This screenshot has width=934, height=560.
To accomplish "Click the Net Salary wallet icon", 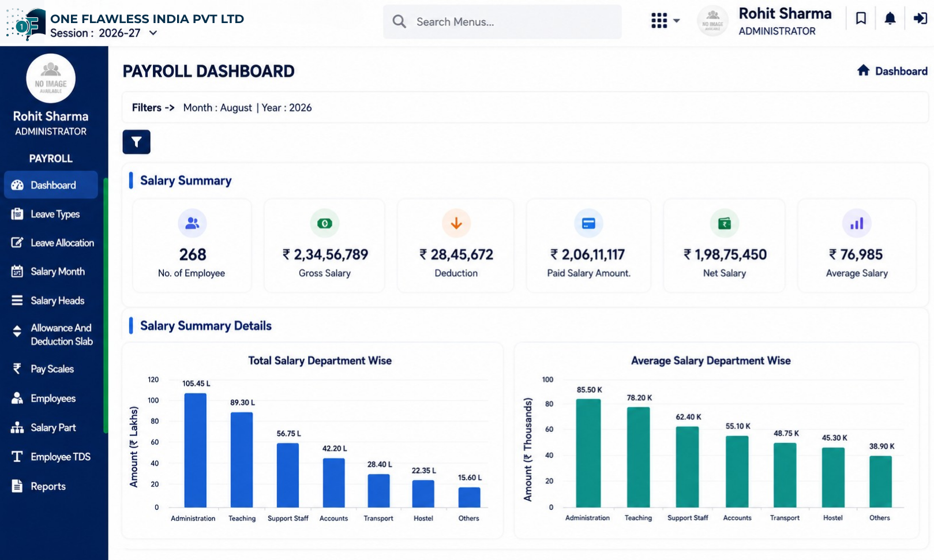I will [x=725, y=223].
